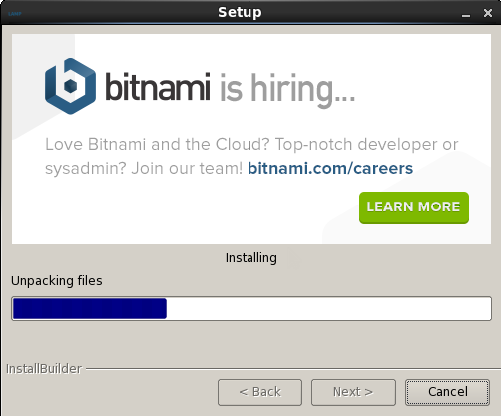Viewport: 502px width, 417px height.
Task: Close the Setup window
Action: click(x=488, y=13)
